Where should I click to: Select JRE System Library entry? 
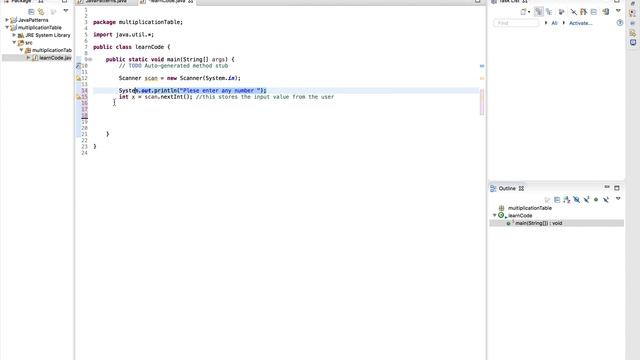48,35
